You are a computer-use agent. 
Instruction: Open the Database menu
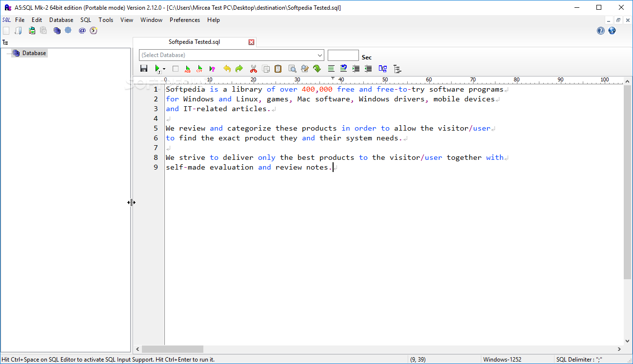[61, 20]
